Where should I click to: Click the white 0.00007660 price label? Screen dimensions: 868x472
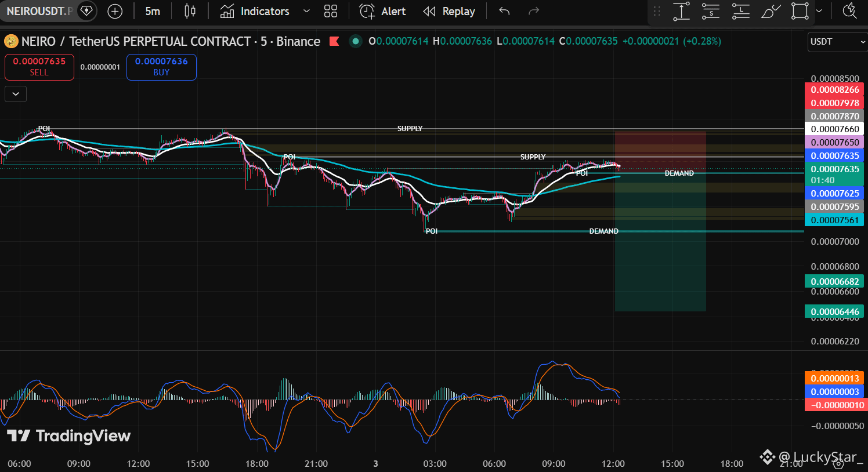pyautogui.click(x=834, y=129)
